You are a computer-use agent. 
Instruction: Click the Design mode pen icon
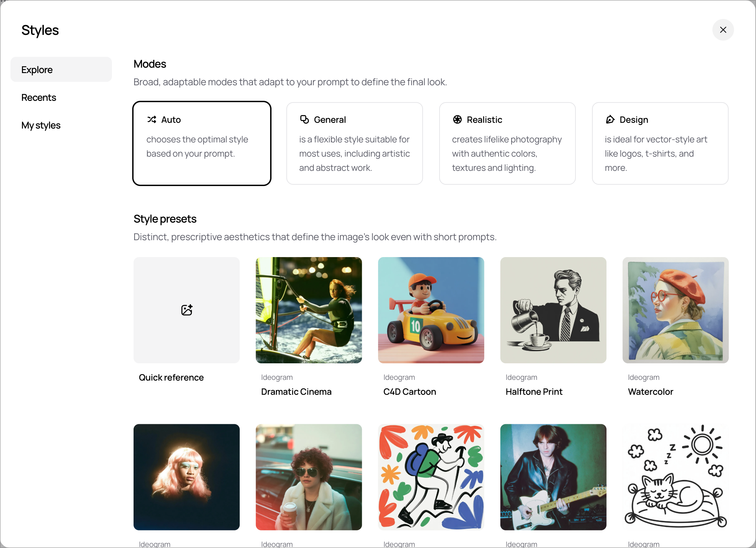(x=610, y=119)
